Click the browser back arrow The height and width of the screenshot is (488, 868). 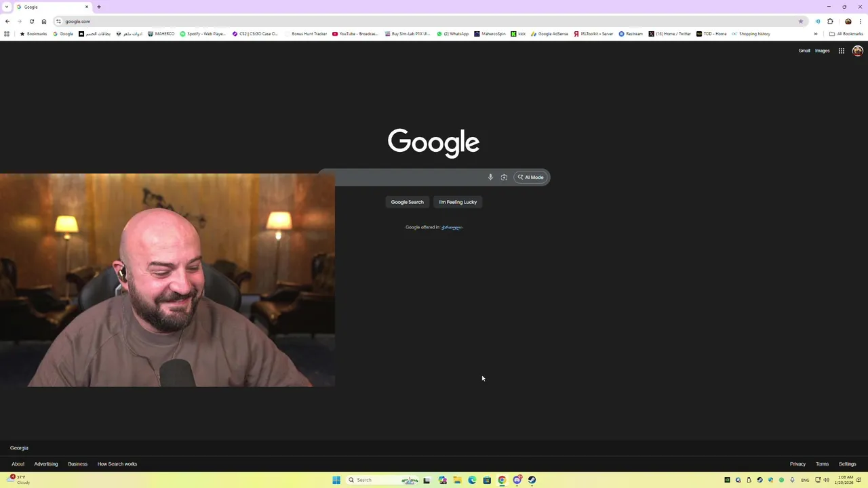tap(7, 21)
